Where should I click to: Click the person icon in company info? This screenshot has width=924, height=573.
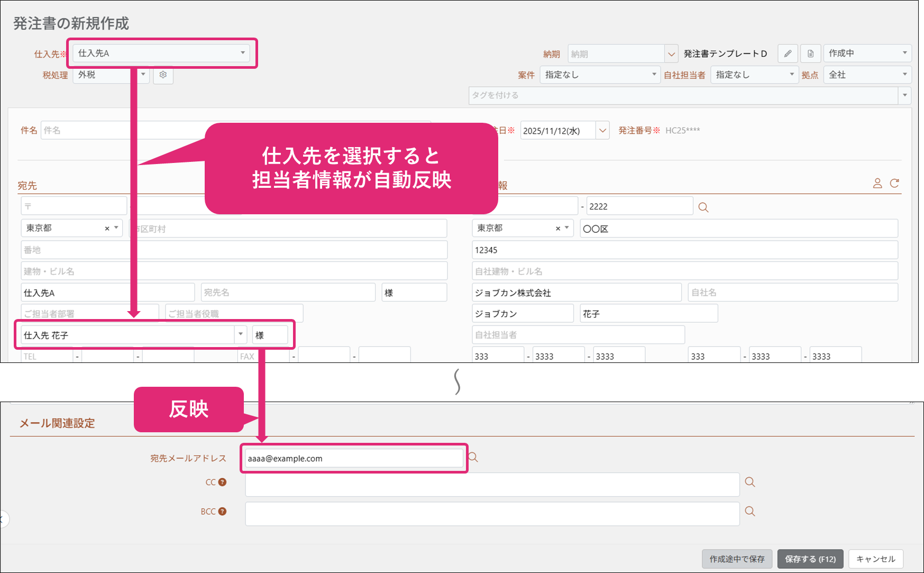pyautogui.click(x=877, y=183)
